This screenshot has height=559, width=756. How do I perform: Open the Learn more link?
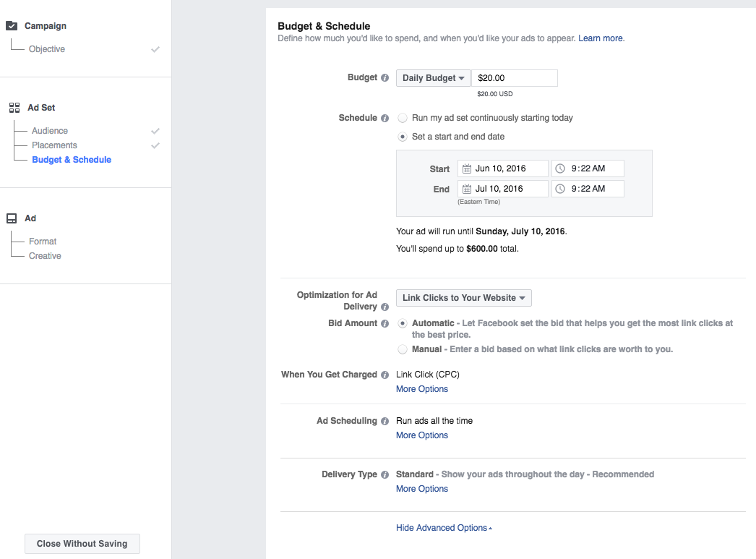(601, 38)
